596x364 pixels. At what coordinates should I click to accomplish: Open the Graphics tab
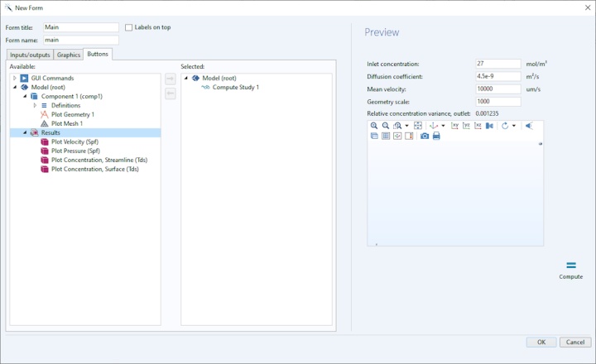(69, 55)
